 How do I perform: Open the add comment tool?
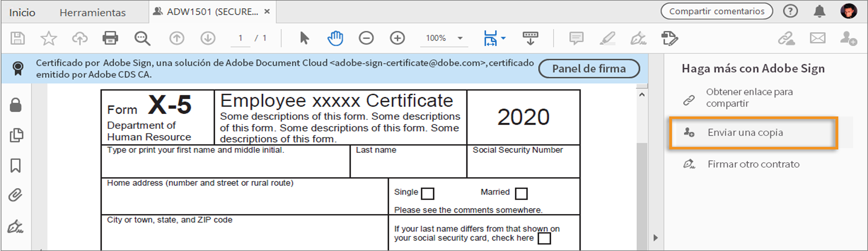point(576,38)
